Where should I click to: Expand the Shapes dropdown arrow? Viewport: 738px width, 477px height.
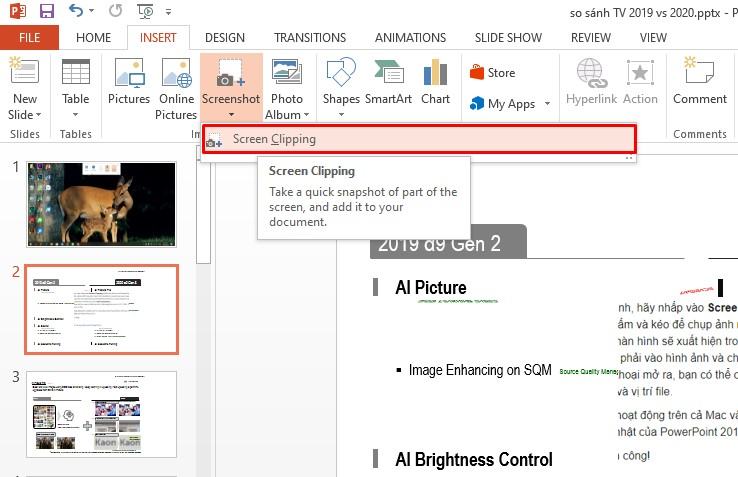click(342, 114)
